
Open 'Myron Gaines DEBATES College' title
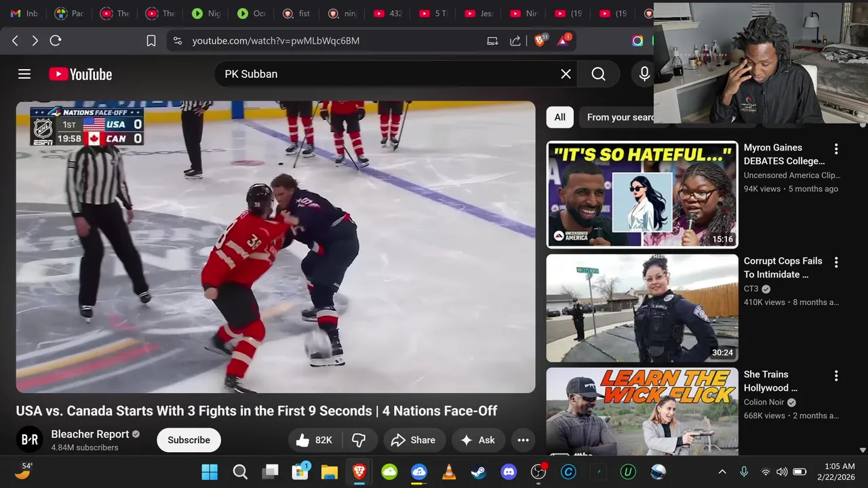pyautogui.click(x=785, y=154)
